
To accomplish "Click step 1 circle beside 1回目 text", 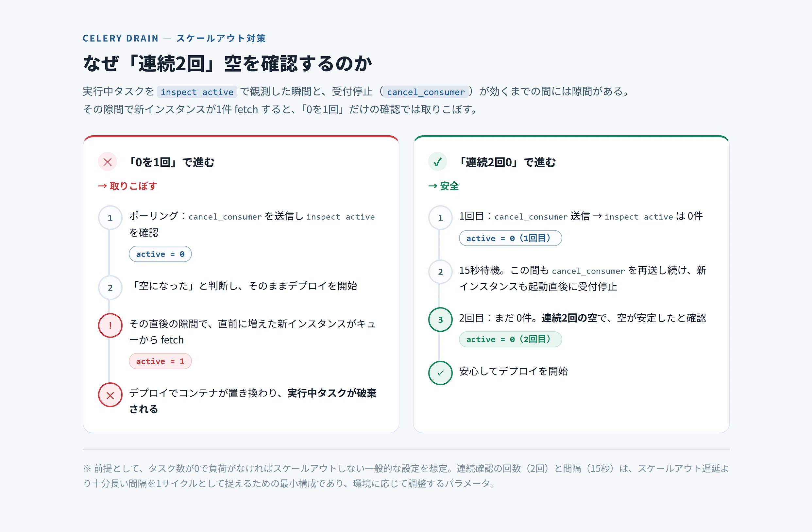I will [x=440, y=218].
